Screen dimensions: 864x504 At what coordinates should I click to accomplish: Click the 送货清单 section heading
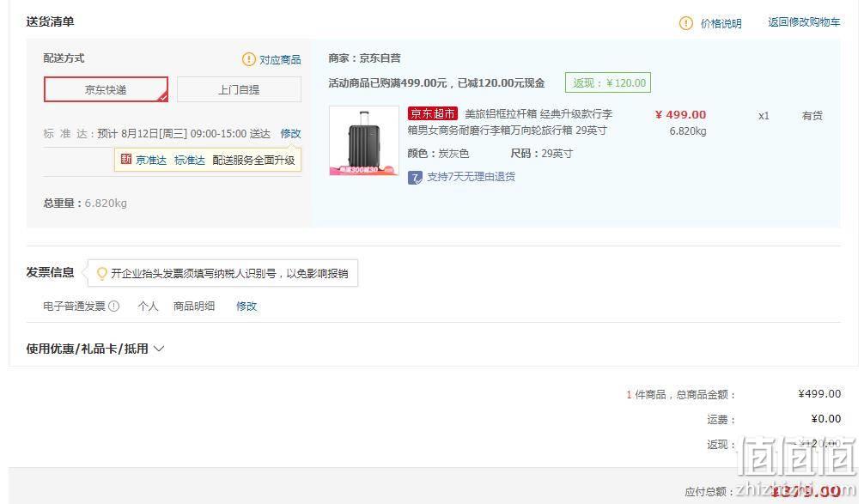click(x=50, y=21)
